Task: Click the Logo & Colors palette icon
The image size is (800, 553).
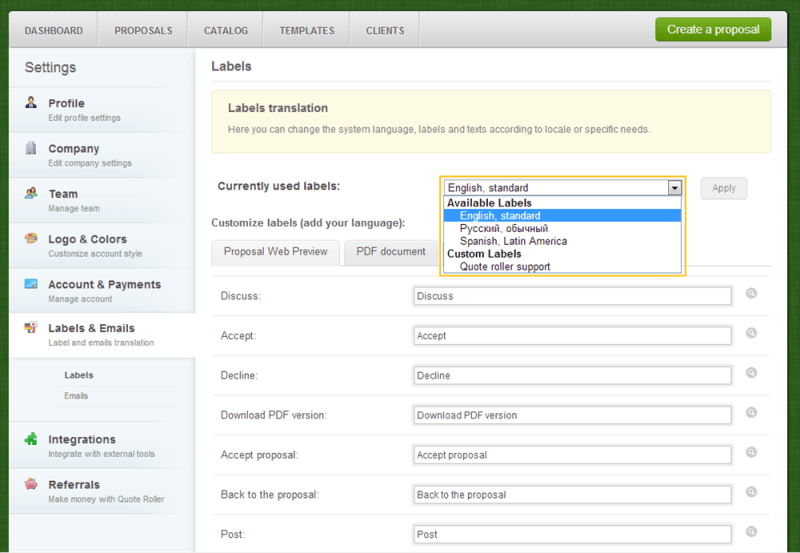Action: (x=31, y=239)
